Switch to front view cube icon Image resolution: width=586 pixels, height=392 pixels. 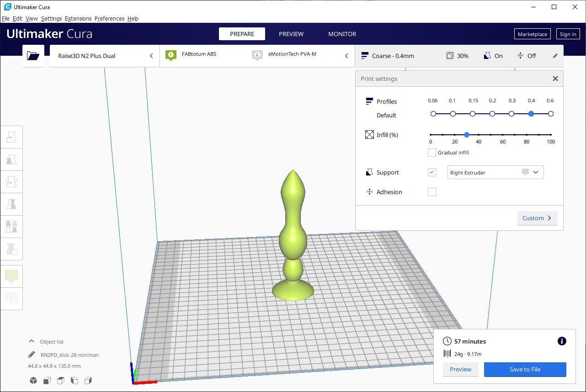point(47,380)
